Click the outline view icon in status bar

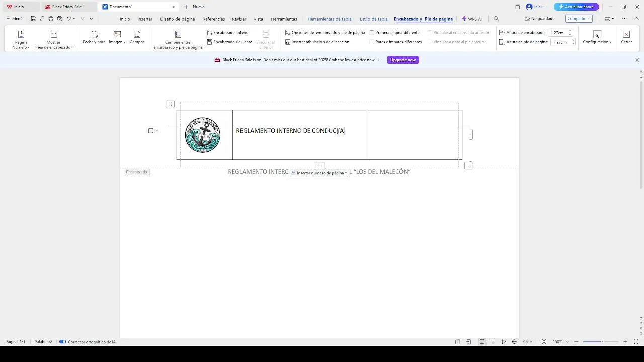coord(493,342)
